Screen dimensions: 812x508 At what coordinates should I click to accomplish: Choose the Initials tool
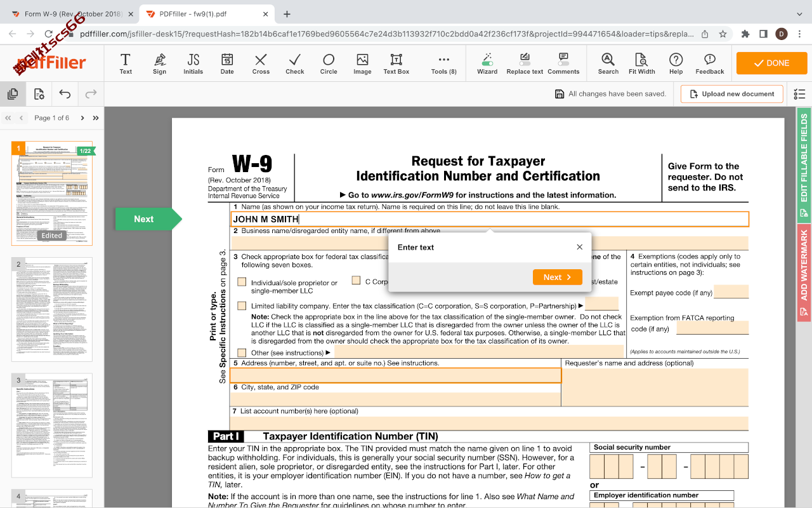coord(193,63)
